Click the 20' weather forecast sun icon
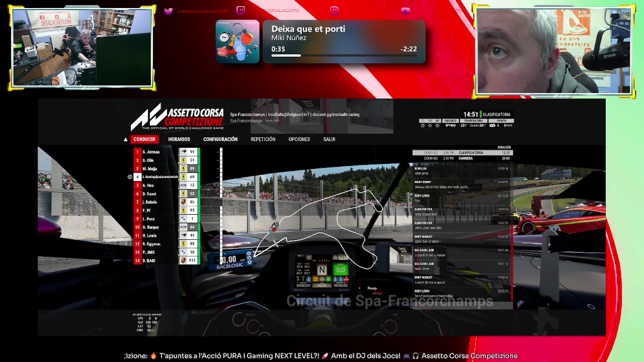 click(x=437, y=125)
